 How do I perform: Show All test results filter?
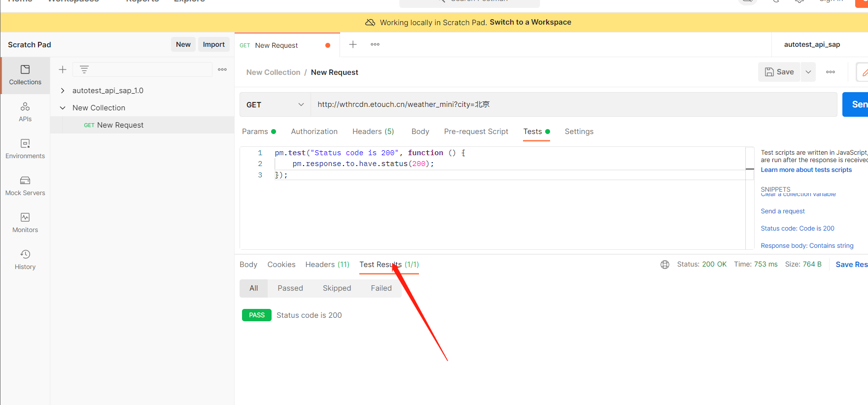click(254, 288)
